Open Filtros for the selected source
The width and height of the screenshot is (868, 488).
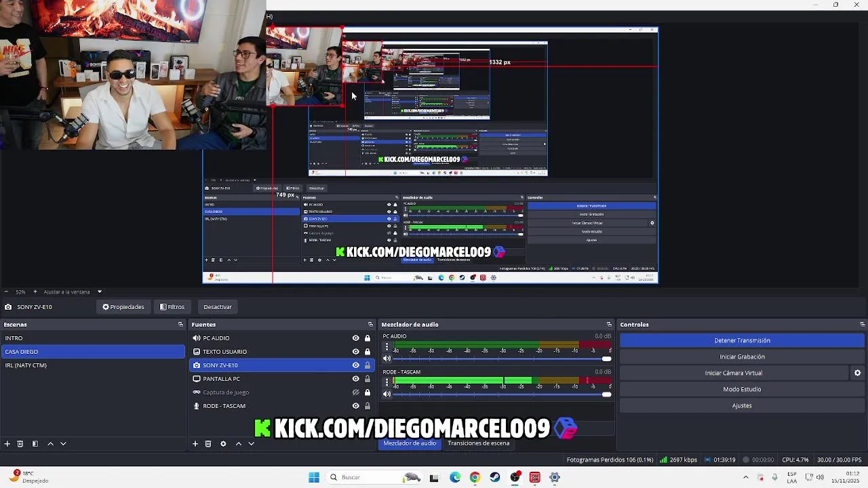(x=172, y=307)
